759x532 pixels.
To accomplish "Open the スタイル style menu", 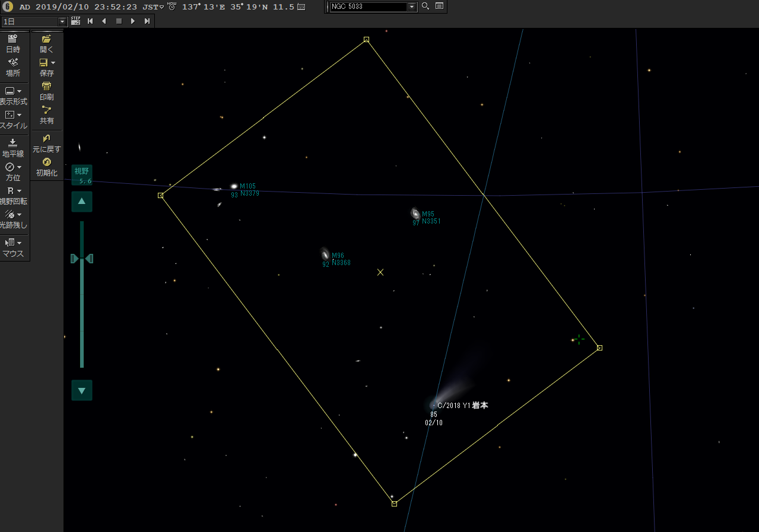I will pos(13,120).
